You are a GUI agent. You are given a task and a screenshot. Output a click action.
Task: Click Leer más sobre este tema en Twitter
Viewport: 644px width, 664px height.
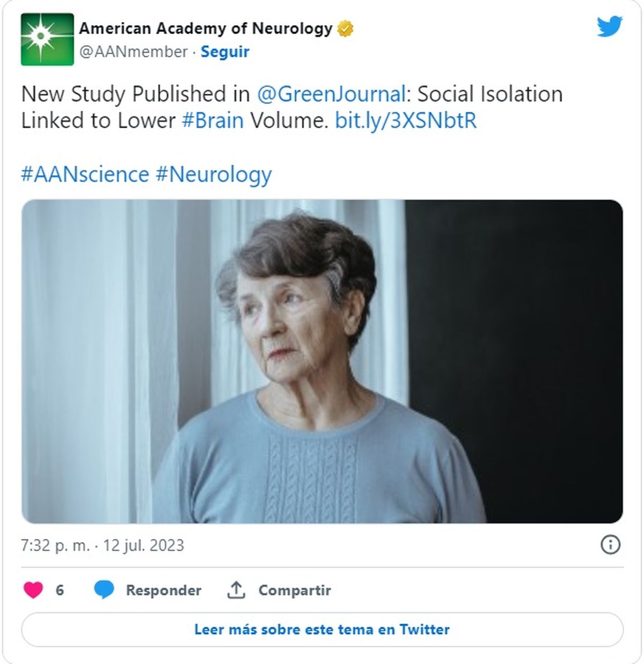322,629
